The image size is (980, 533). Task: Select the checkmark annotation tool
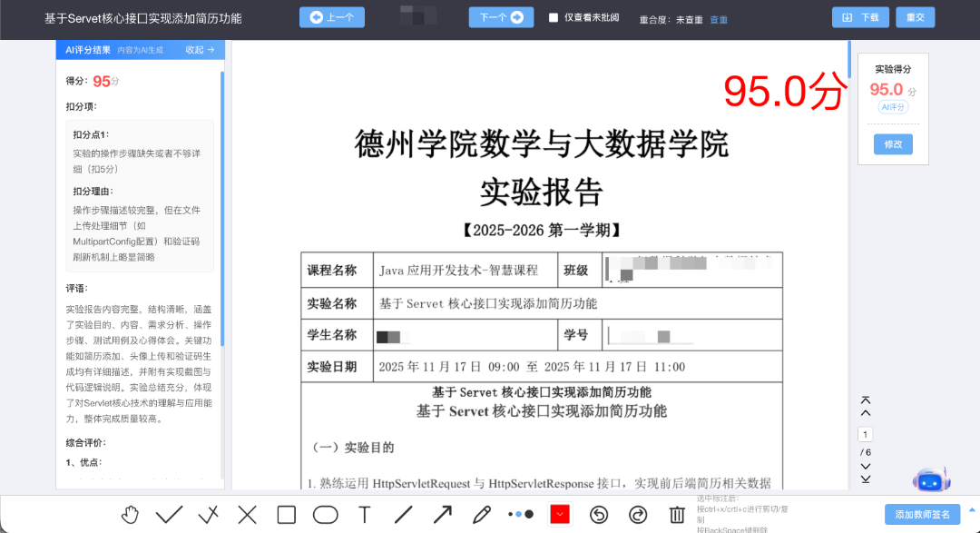[x=169, y=514]
